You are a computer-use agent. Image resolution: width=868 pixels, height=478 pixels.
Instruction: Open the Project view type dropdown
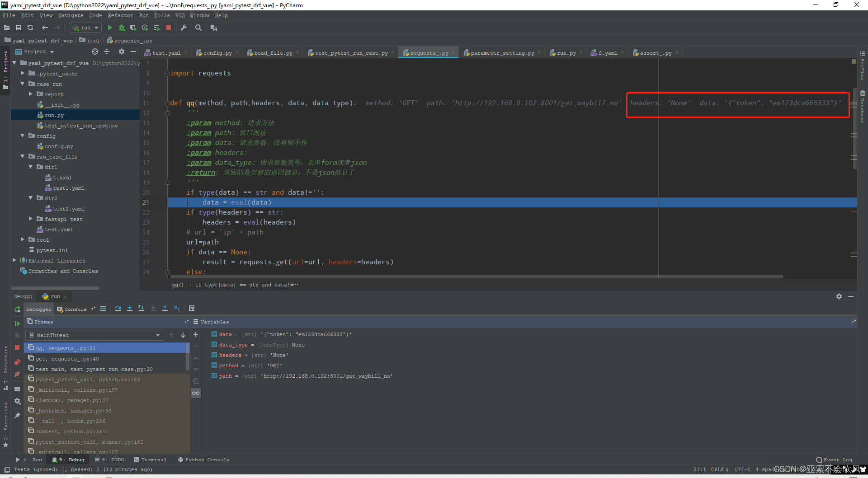35,52
